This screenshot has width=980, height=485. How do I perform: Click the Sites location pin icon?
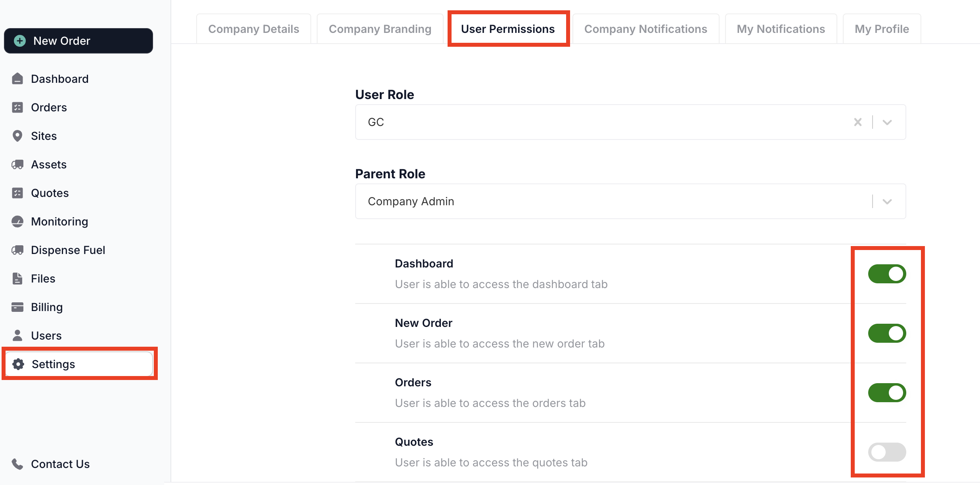tap(17, 136)
